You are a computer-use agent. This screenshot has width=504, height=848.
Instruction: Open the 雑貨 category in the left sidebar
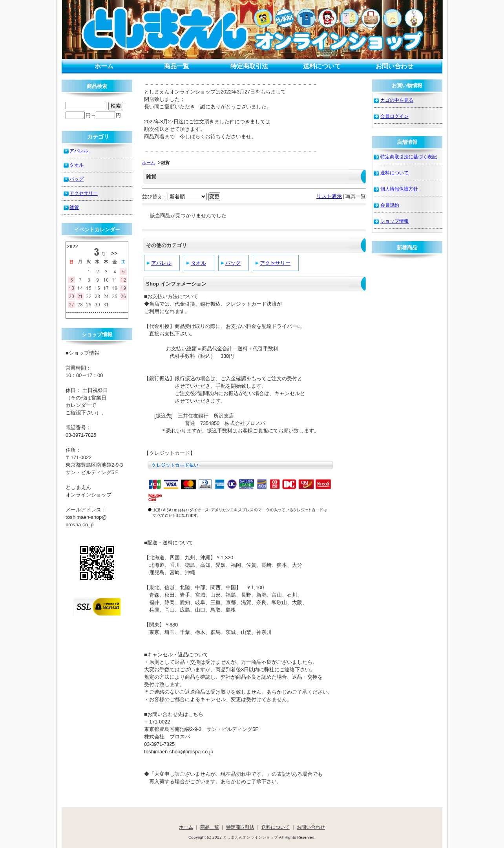pos(74,207)
